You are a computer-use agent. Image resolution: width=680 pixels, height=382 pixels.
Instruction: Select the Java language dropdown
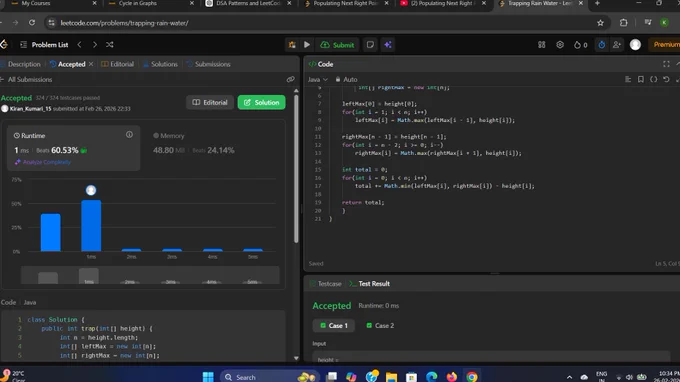(318, 79)
